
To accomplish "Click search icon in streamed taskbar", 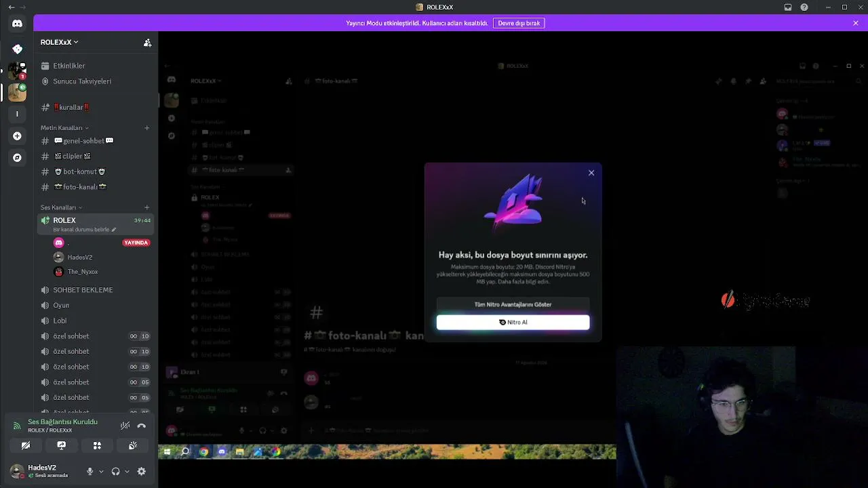I will [185, 451].
